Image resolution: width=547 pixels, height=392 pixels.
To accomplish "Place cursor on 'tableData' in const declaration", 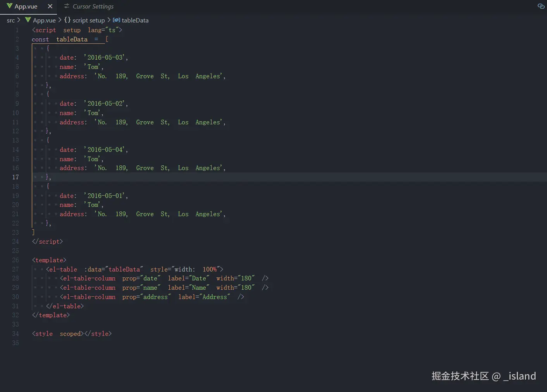I will tap(72, 40).
